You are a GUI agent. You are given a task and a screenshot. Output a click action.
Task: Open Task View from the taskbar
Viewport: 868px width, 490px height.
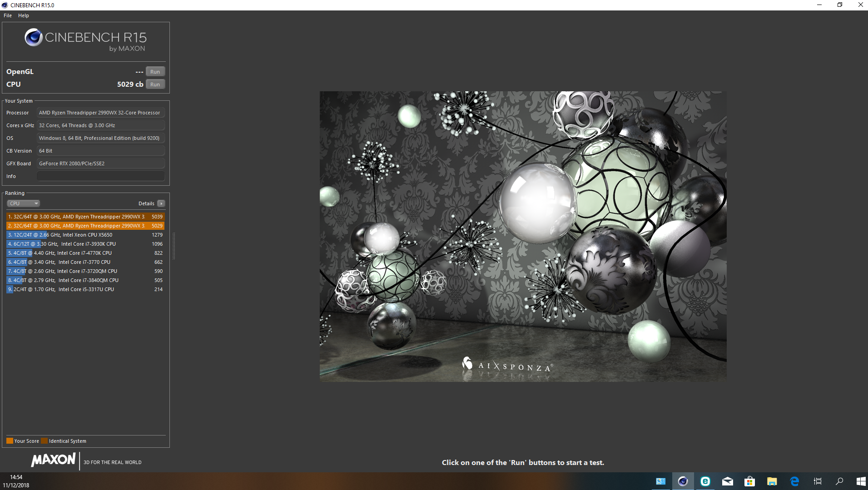(817, 481)
